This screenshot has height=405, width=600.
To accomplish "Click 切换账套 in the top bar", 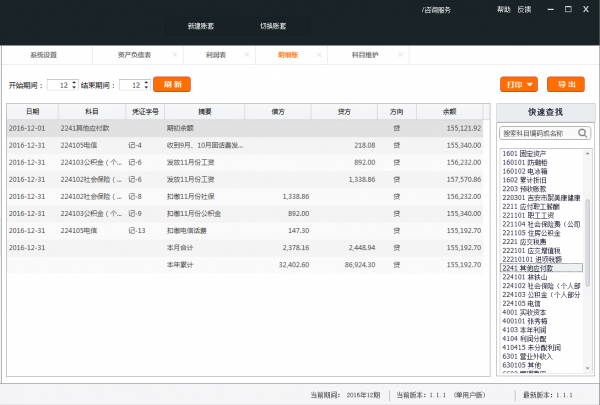I will click(273, 25).
